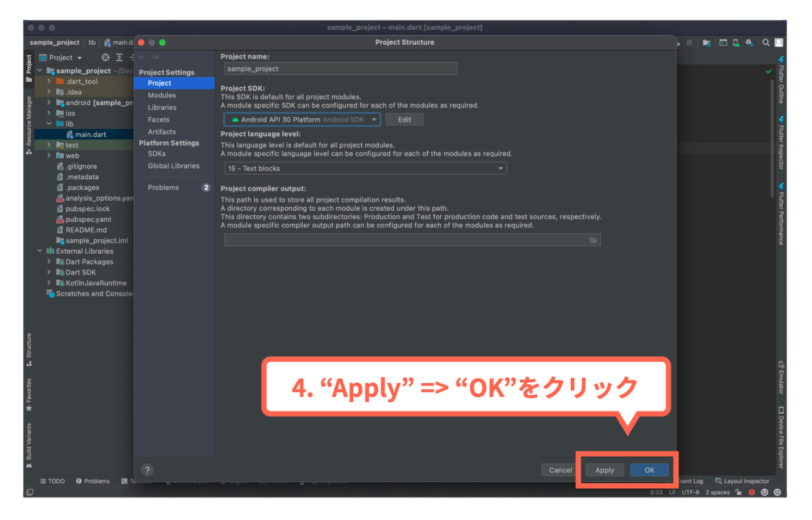Open the Problems tool window at bottom
Screen dimensions: 812x520
click(x=92, y=481)
